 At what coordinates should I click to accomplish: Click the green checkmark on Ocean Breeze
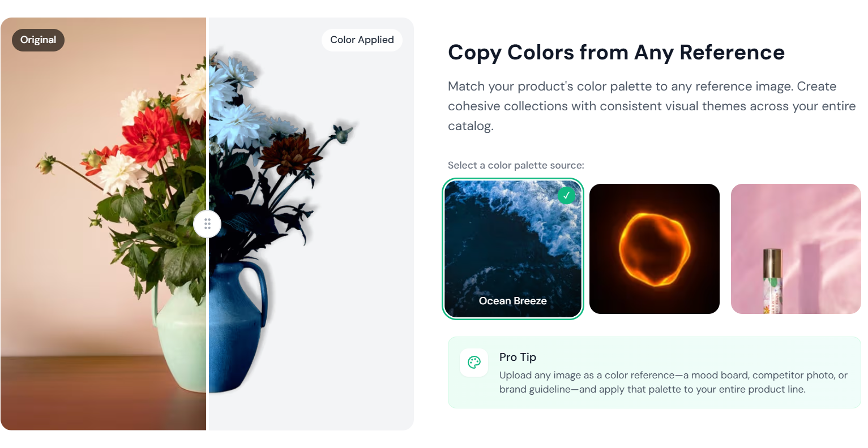click(566, 195)
